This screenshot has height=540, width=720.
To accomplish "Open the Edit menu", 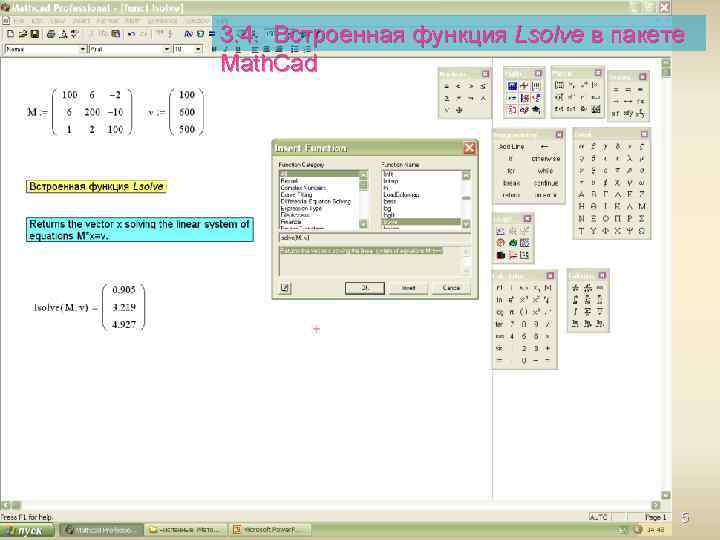I will 37,21.
